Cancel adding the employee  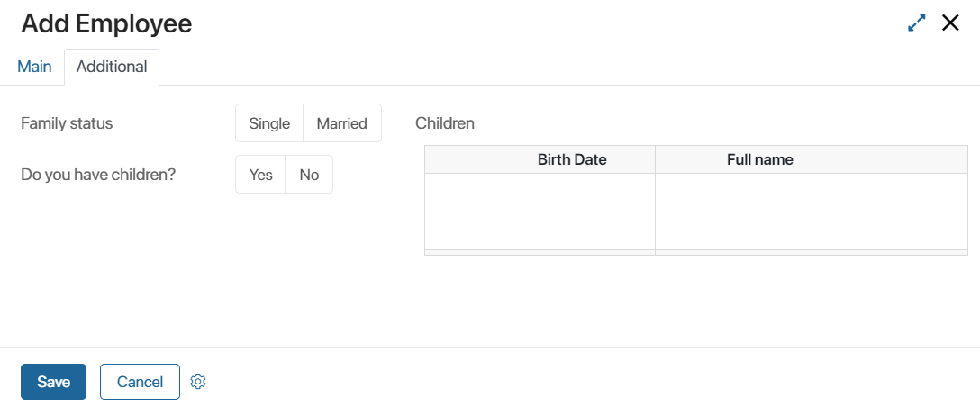(140, 382)
